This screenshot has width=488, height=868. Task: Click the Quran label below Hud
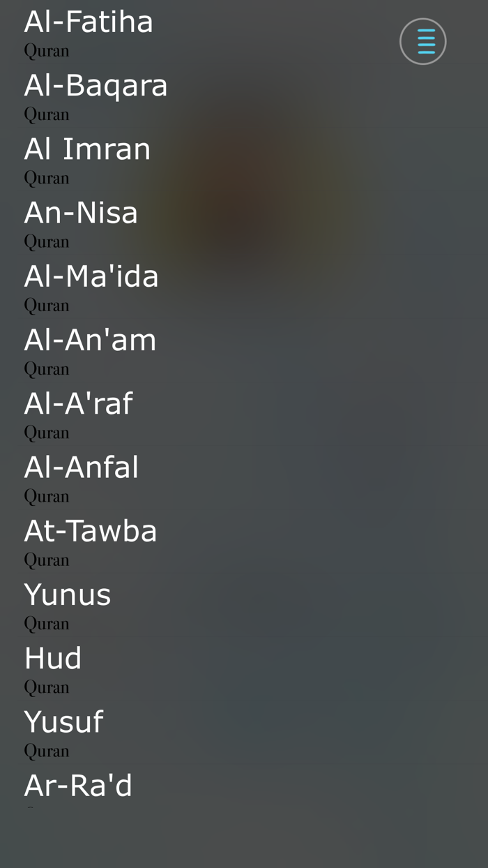pos(46,687)
